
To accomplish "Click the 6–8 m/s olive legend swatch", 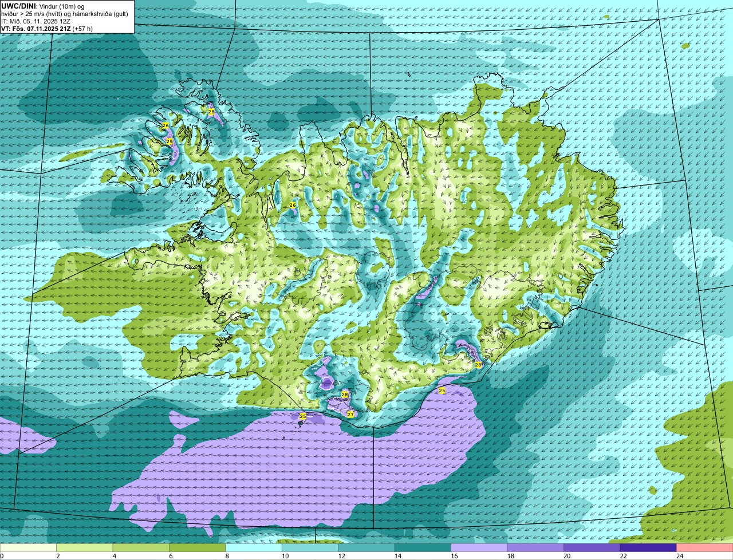I will [x=198, y=548].
